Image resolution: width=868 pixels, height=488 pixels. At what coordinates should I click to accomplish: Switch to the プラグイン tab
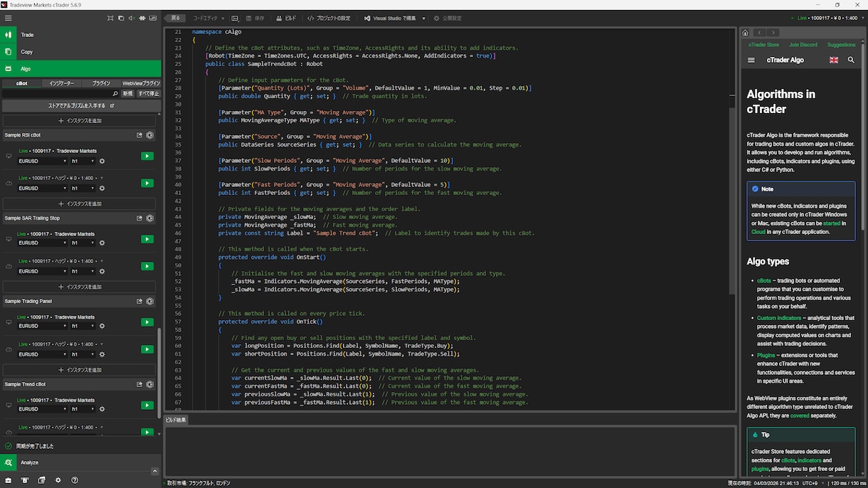pyautogui.click(x=101, y=83)
